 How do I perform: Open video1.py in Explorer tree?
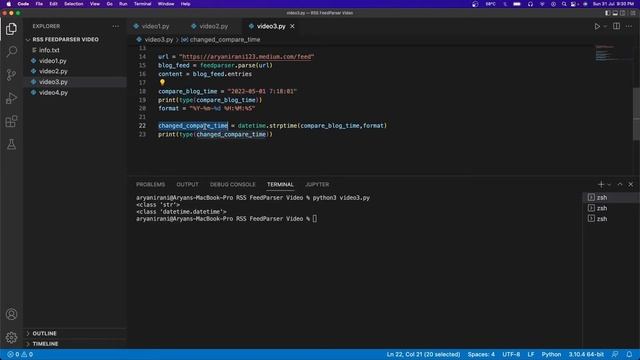pos(75,61)
